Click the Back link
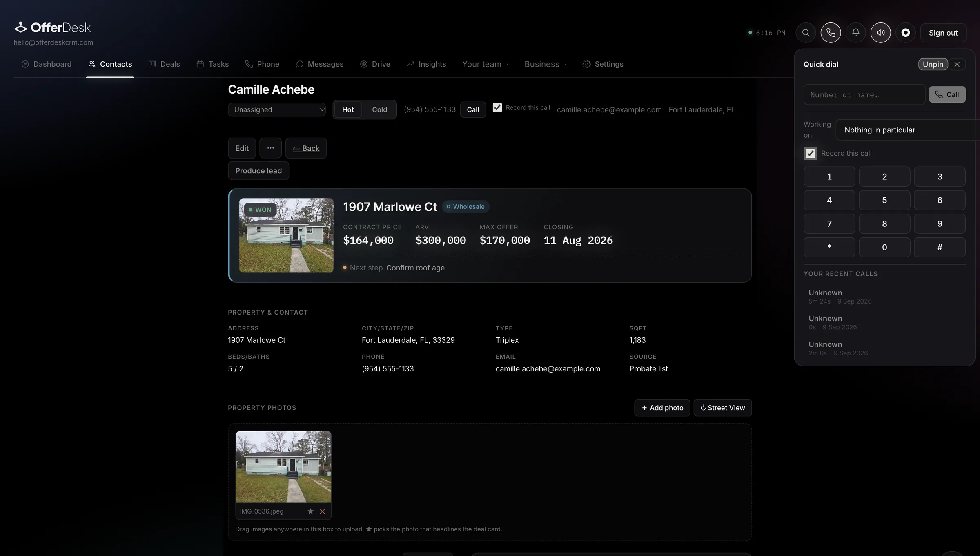The width and height of the screenshot is (980, 556). tap(306, 148)
